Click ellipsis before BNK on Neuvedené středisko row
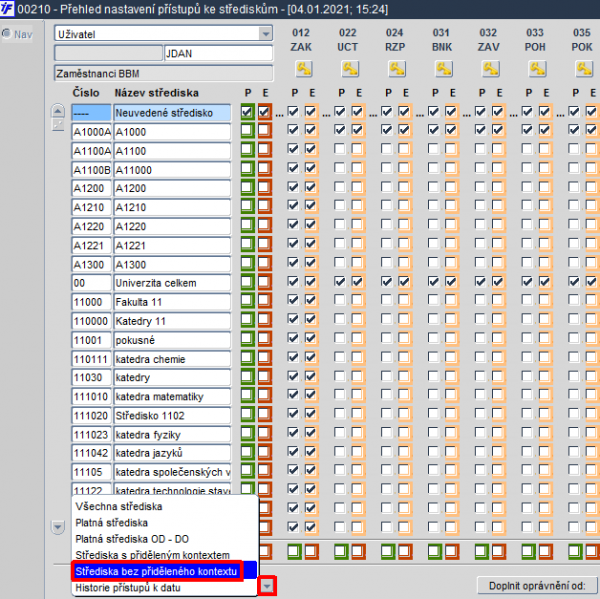The height and width of the screenshot is (599, 600). coord(420,114)
